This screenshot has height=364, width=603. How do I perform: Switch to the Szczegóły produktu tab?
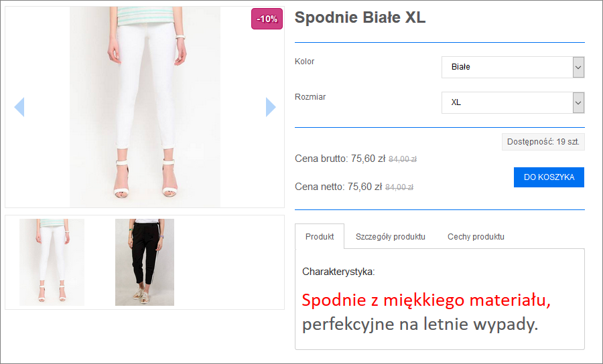coord(391,237)
